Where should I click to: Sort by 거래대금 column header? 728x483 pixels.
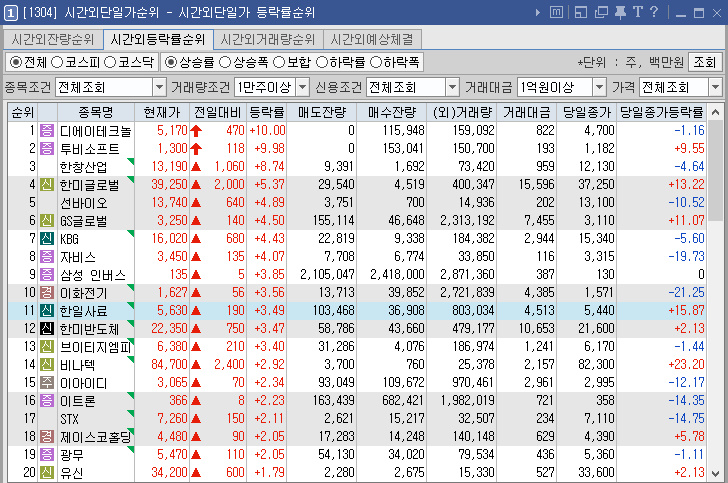pyautogui.click(x=526, y=112)
